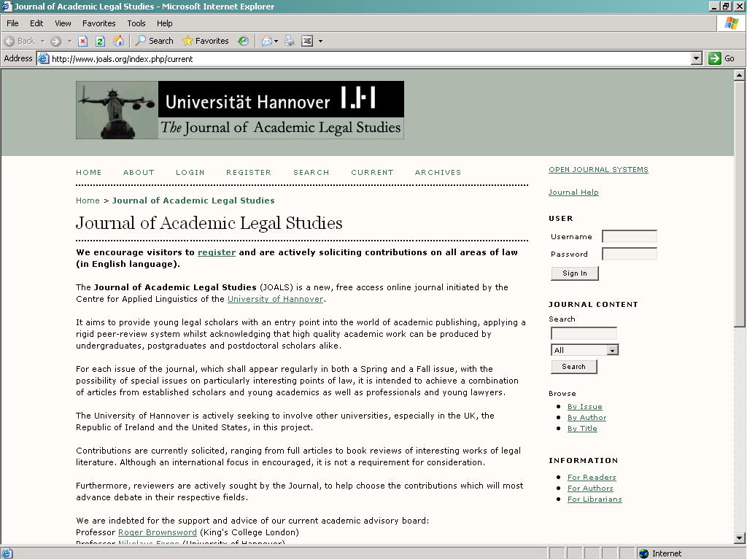This screenshot has height=560, width=747.
Task: Click the Username input field
Action: (630, 237)
